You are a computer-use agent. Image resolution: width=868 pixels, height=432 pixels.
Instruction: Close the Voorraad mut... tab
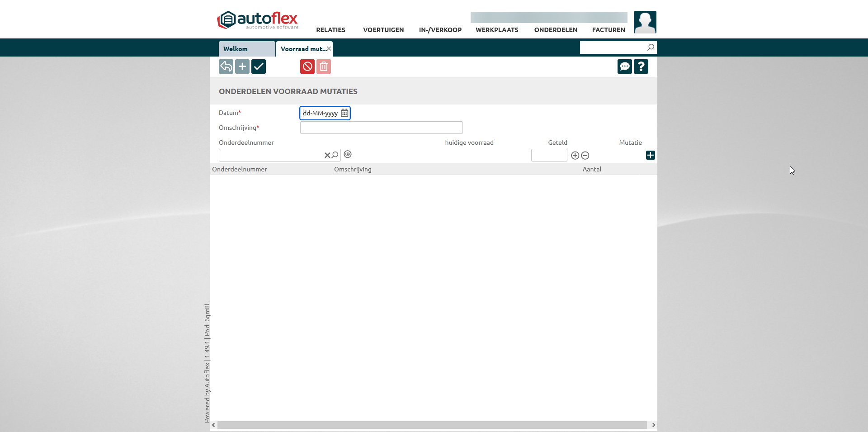329,48
